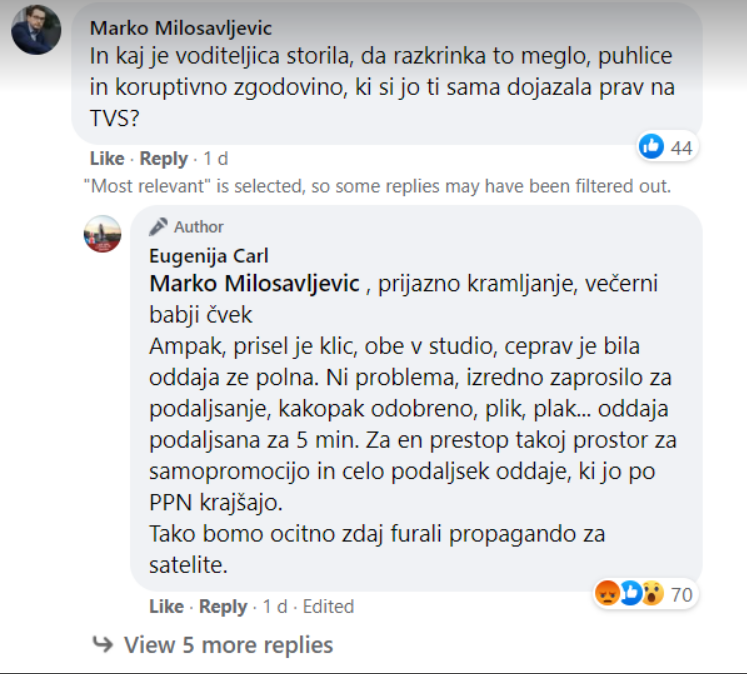Reply to Marko Milosavljevic's top comment
The height and width of the screenshot is (674, 747).
coord(163,158)
